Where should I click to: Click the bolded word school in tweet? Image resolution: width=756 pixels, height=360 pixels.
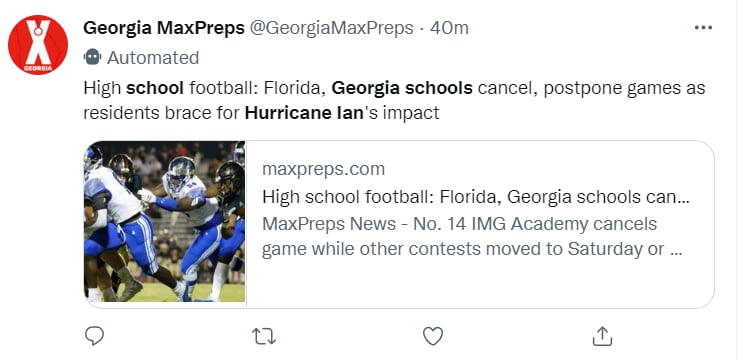[155, 88]
